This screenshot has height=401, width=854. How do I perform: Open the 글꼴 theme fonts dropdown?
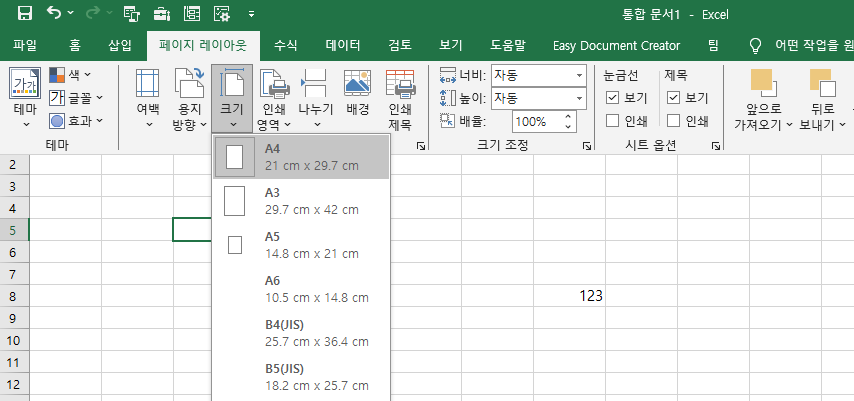pyautogui.click(x=75, y=98)
